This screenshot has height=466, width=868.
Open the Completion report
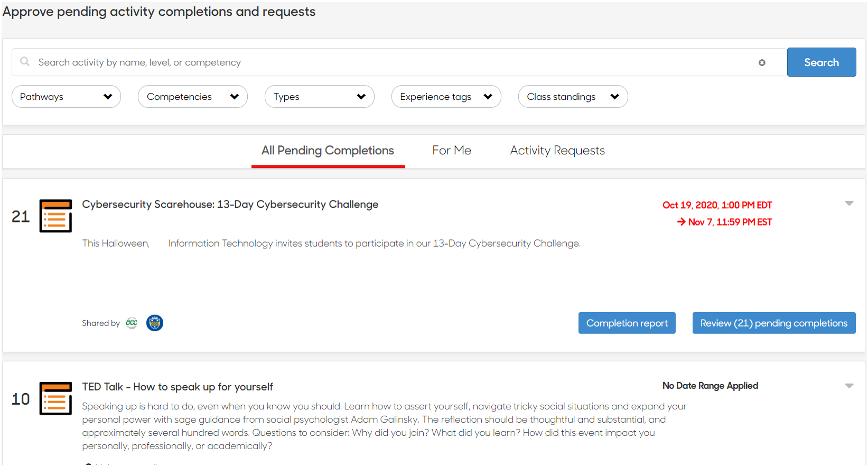[627, 323]
